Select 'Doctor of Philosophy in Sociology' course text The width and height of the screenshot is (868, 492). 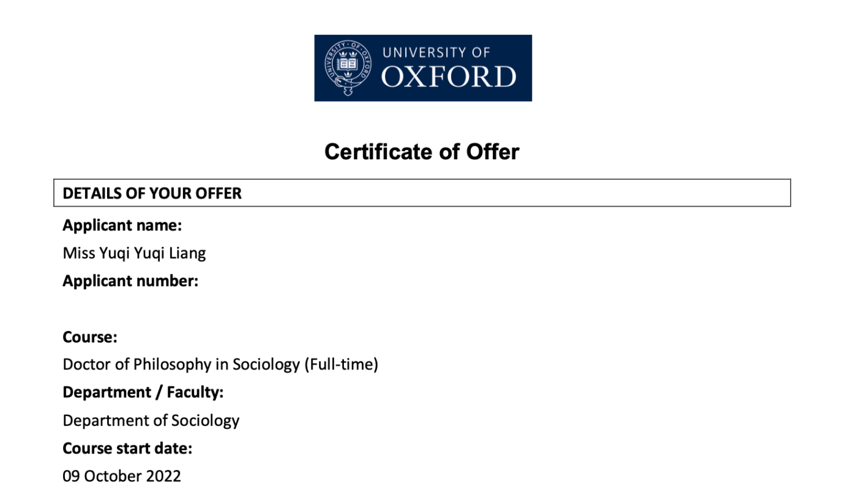[x=182, y=365]
